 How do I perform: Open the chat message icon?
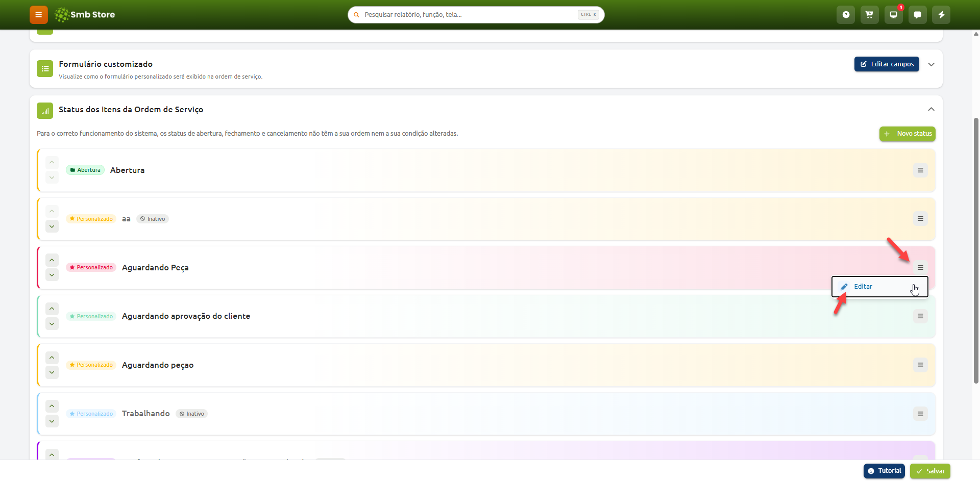[x=917, y=15]
